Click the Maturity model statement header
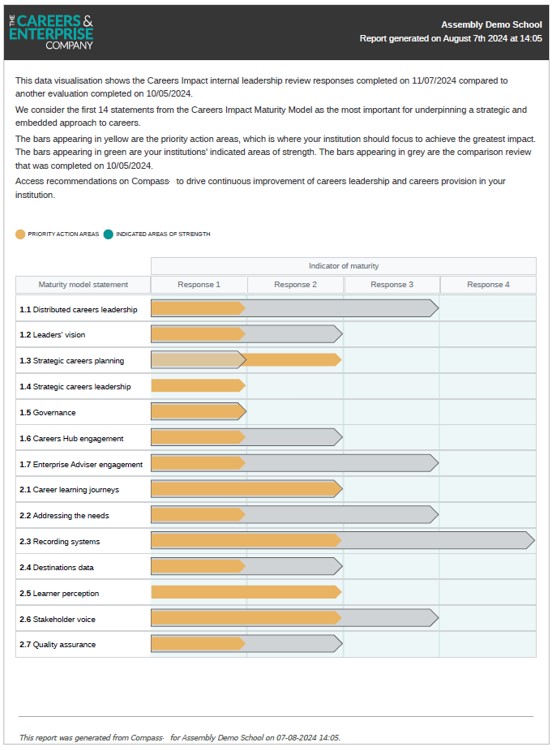This screenshot has height=750, width=555. pyautogui.click(x=83, y=285)
